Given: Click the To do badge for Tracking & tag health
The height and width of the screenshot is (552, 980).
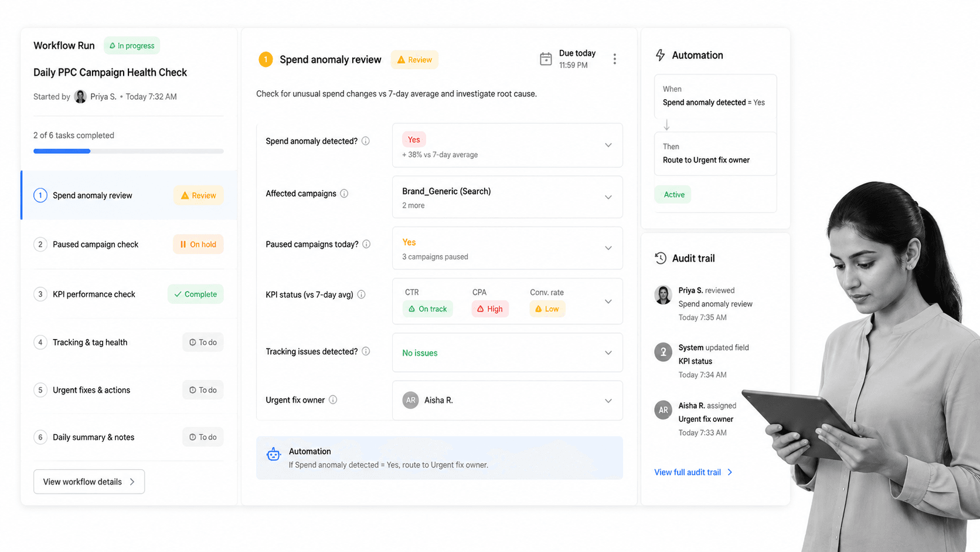Looking at the screenshot, I should pyautogui.click(x=203, y=343).
